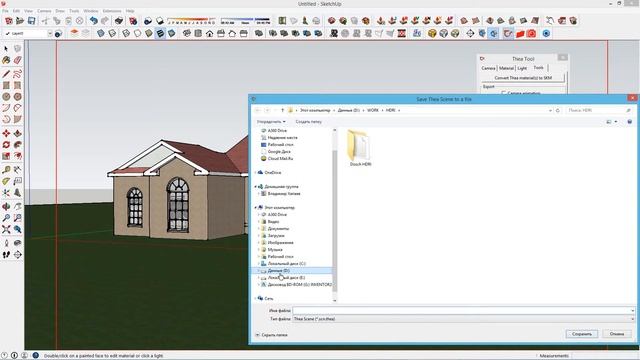Choose the Polygon tool
The height and width of the screenshot is (360, 640).
pyautogui.click(x=18, y=97)
